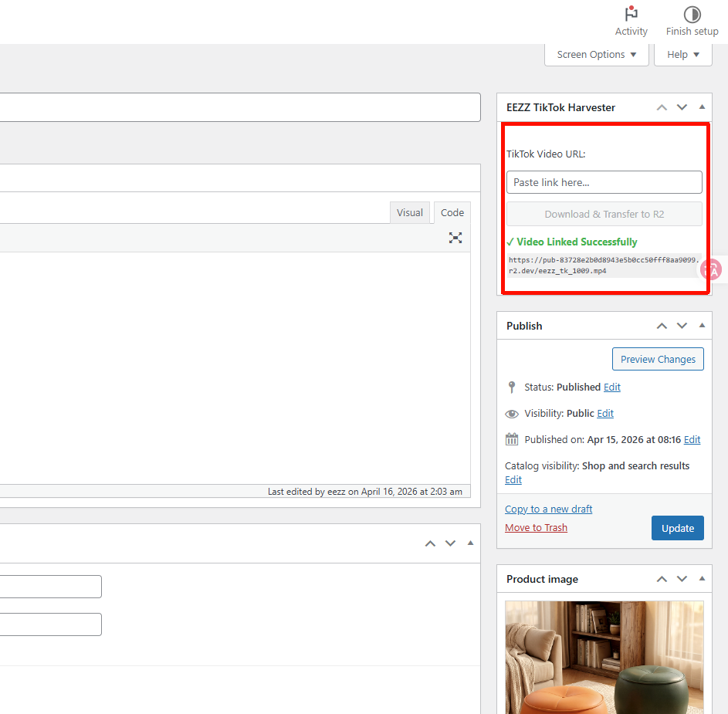Move EEZZ TikTok Harvester panel up
The width and height of the screenshot is (728, 714).
pos(662,107)
